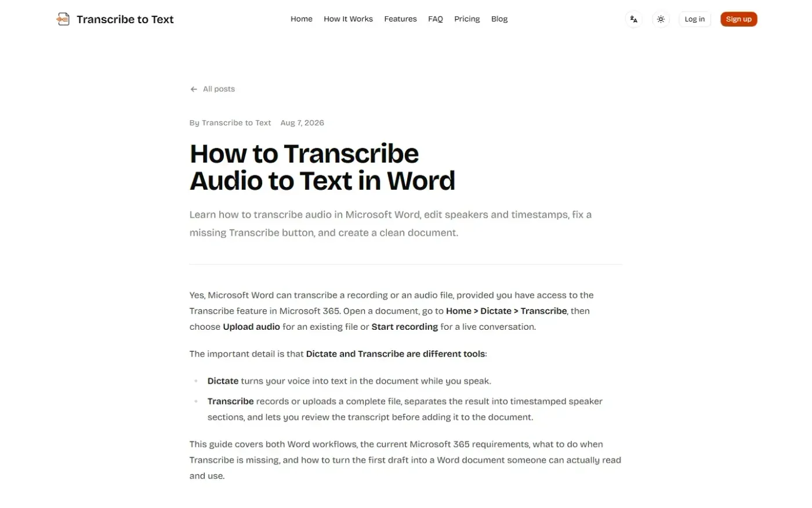Screen dimensions: 812x508
Task: Click the Transcribe bullet point term
Action: click(x=230, y=402)
